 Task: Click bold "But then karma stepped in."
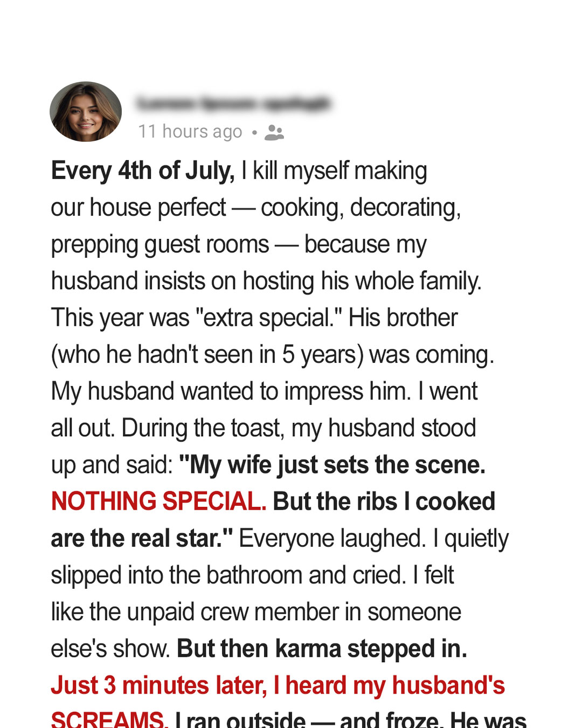coord(322,649)
